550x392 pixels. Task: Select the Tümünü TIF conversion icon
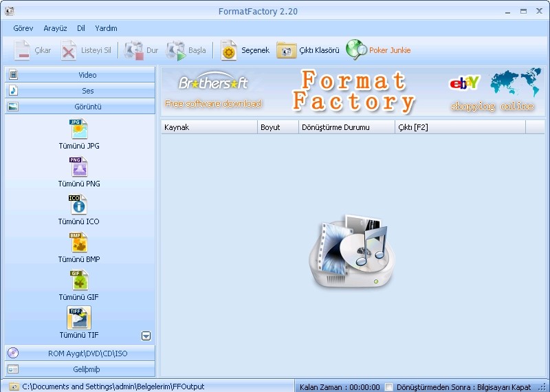(79, 318)
